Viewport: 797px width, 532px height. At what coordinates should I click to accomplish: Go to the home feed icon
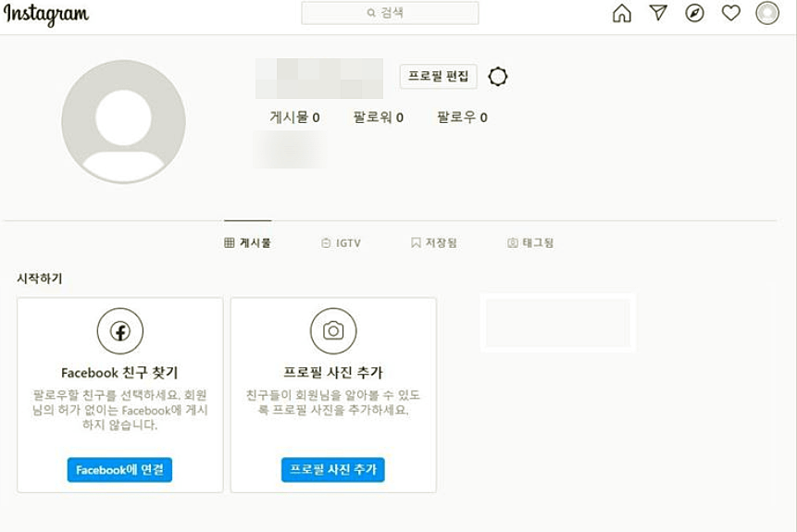(622, 13)
